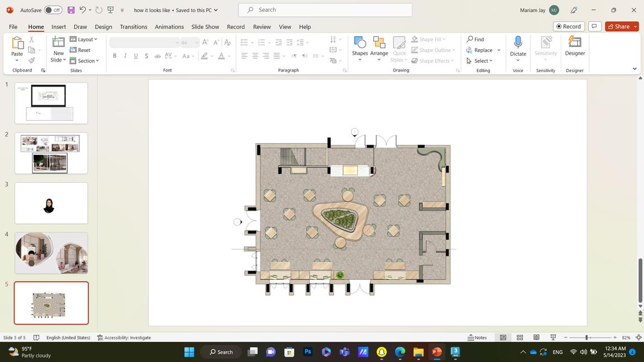Open the font name combo box
The height and width of the screenshot is (362, 644).
145,42
